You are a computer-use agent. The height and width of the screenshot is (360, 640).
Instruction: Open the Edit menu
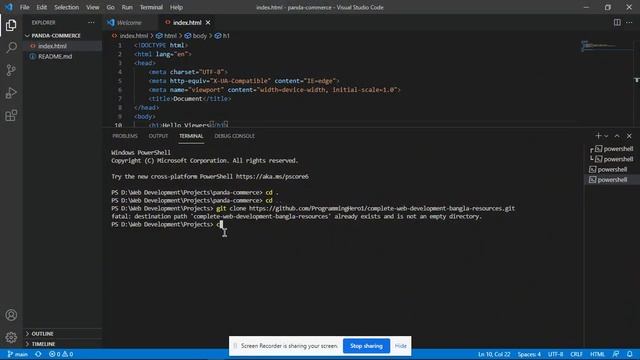41,7
